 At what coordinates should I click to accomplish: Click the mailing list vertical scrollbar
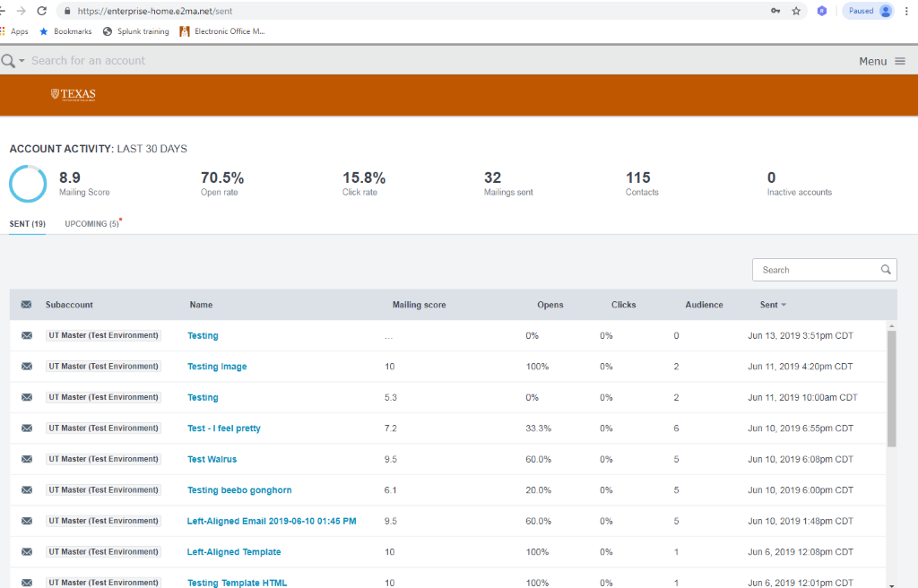[x=891, y=387]
